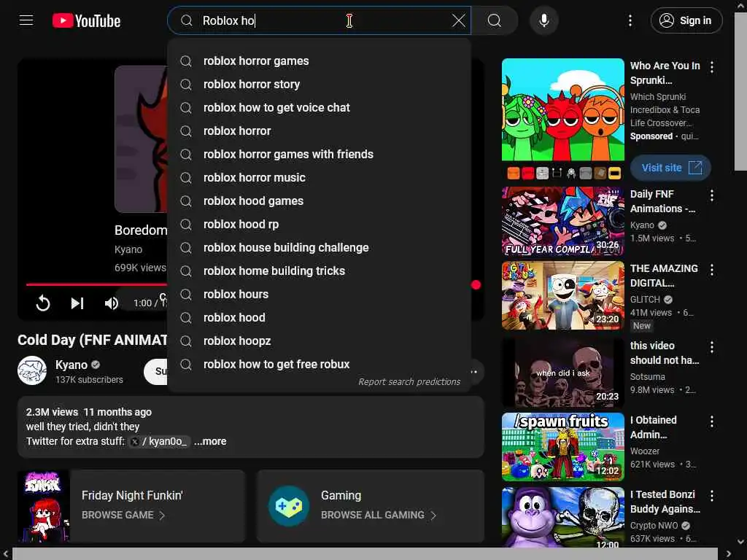Viewport: 747px width, 560px height.
Task: Open options for this video should not ha
Action: point(712,347)
